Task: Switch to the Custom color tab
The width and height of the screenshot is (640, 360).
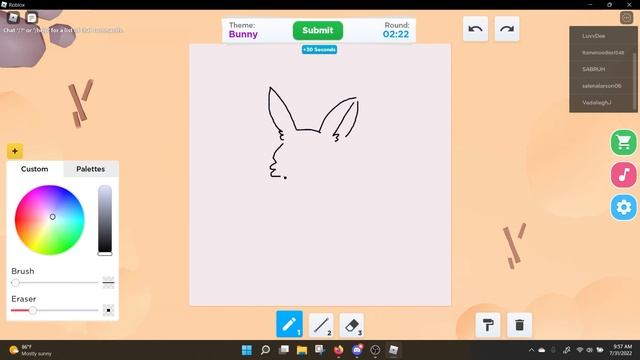Action: pyautogui.click(x=35, y=169)
